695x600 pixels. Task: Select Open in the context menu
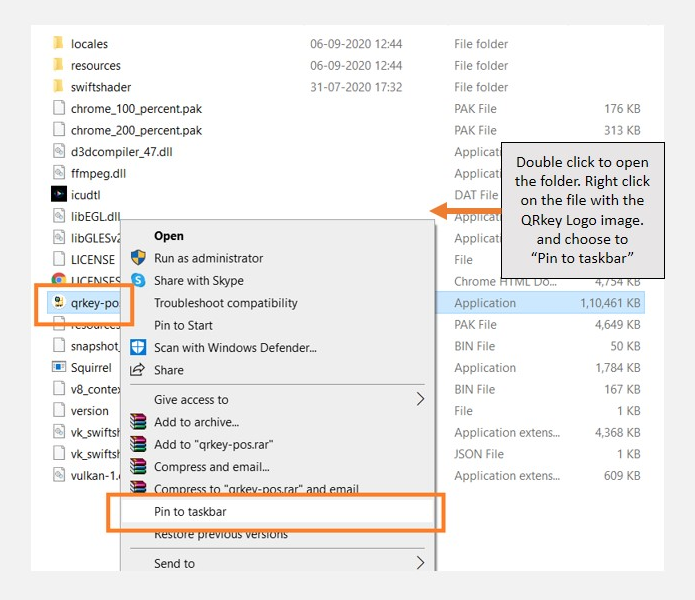coord(169,236)
